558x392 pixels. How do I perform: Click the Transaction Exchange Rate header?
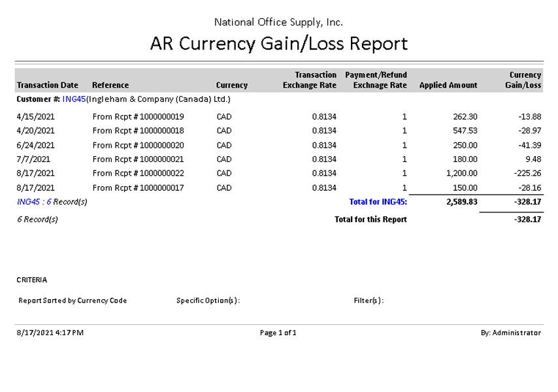click(x=309, y=80)
